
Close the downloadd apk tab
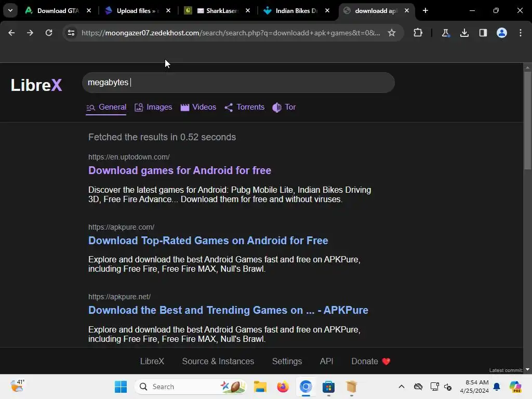[x=407, y=10]
